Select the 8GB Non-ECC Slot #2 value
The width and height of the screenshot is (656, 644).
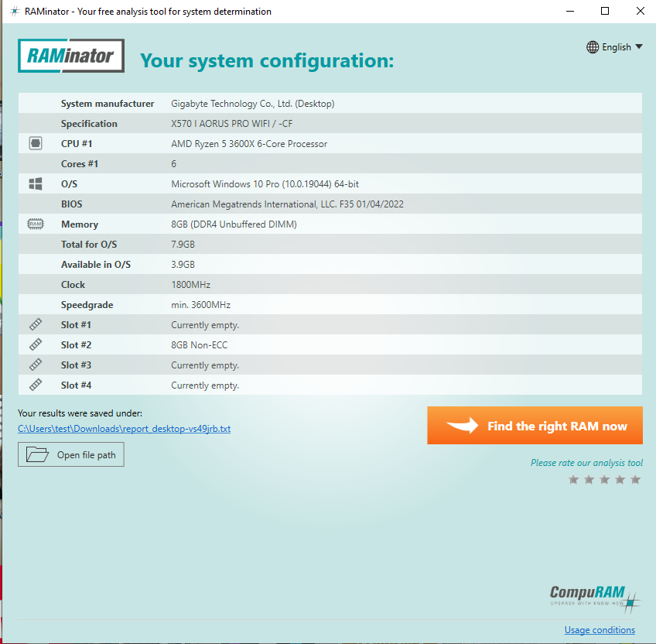(x=199, y=344)
